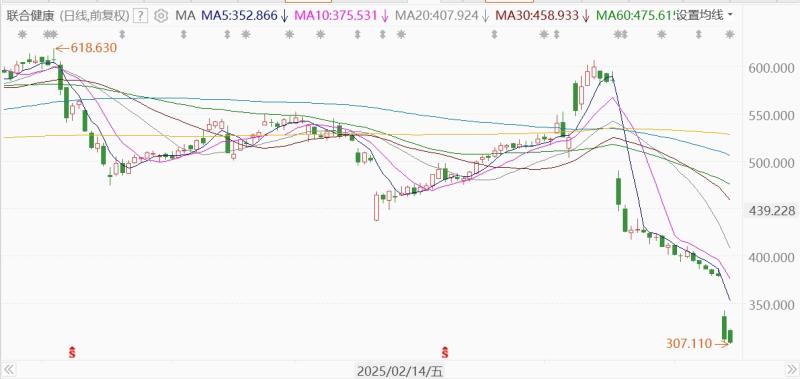Viewport: 800px width, 379px height.
Task: Click the 439.228 price marker on the axis
Action: 770,211
